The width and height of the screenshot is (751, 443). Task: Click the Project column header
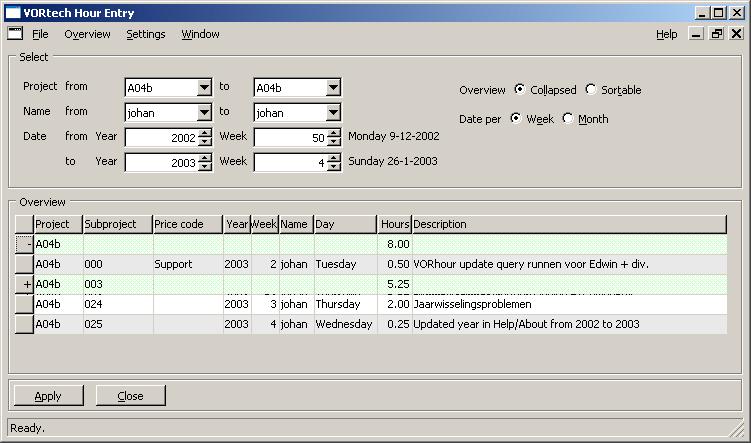pos(58,224)
